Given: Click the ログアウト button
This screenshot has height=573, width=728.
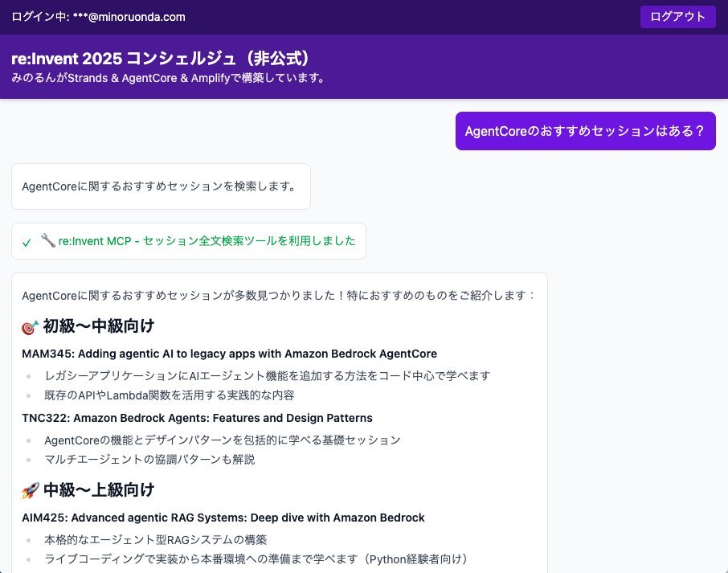Looking at the screenshot, I should [x=677, y=17].
